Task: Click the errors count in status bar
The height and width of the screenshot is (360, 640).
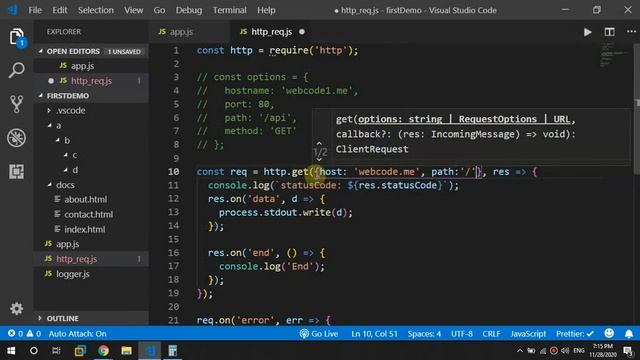Action: (x=16, y=334)
